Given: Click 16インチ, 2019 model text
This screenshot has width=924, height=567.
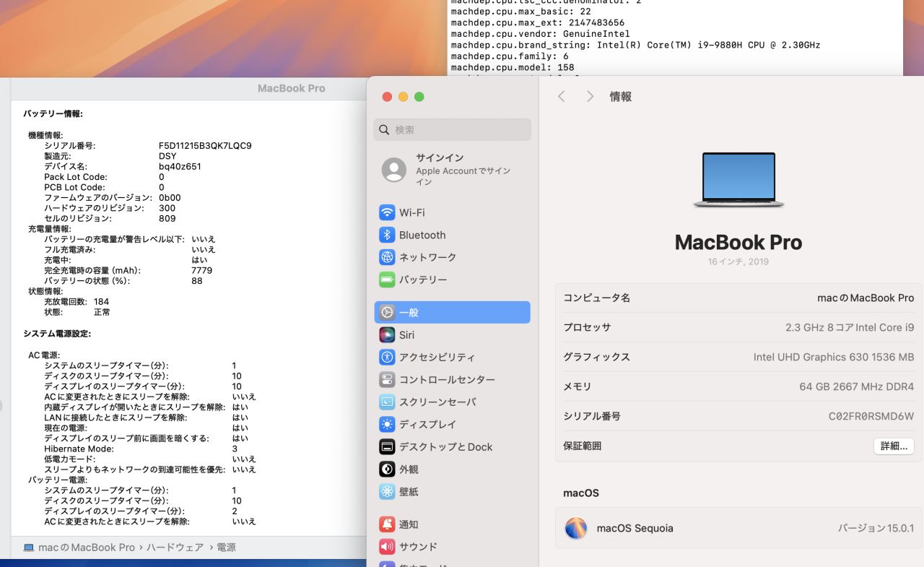Looking at the screenshot, I should tap(738, 261).
